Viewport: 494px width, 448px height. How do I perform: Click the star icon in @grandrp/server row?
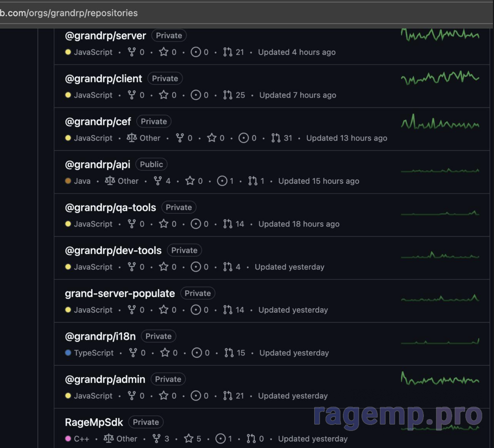click(164, 52)
